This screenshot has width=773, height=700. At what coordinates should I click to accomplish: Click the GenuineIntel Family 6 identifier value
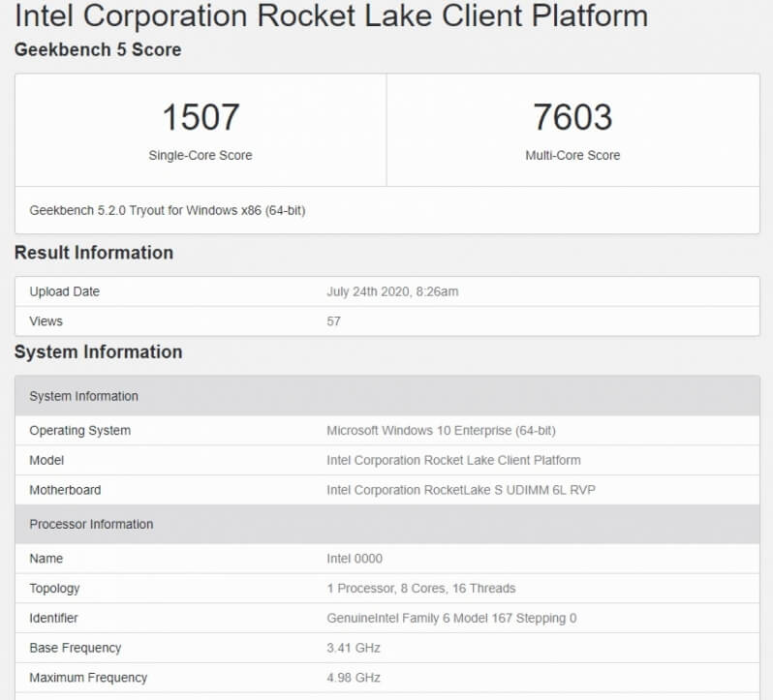click(x=451, y=618)
